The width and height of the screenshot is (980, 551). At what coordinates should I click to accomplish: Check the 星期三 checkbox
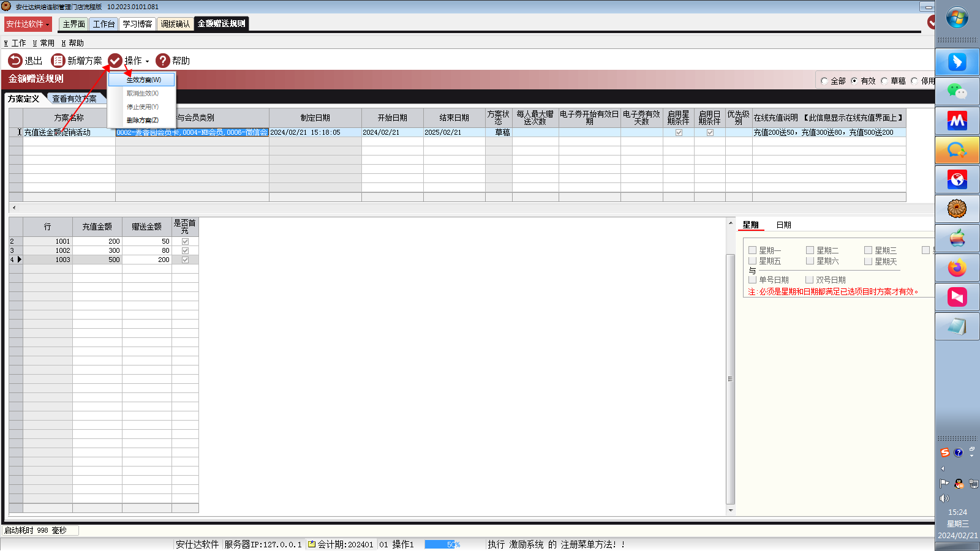coord(869,250)
